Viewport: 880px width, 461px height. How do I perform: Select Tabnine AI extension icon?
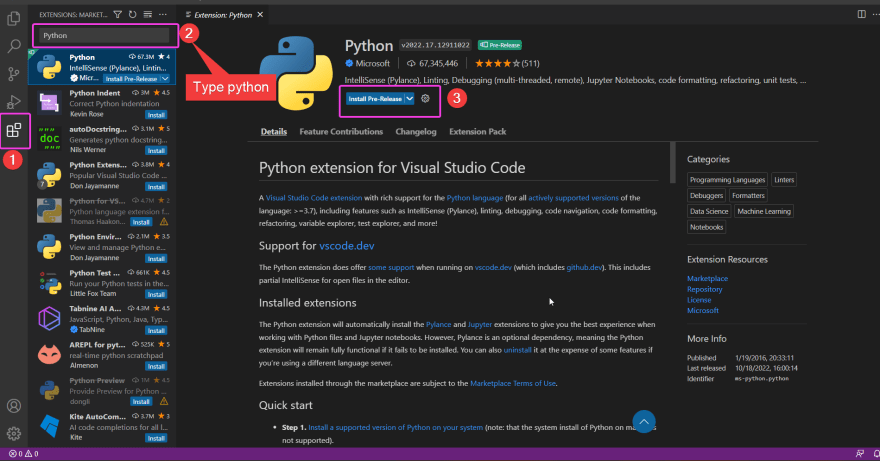point(49,318)
